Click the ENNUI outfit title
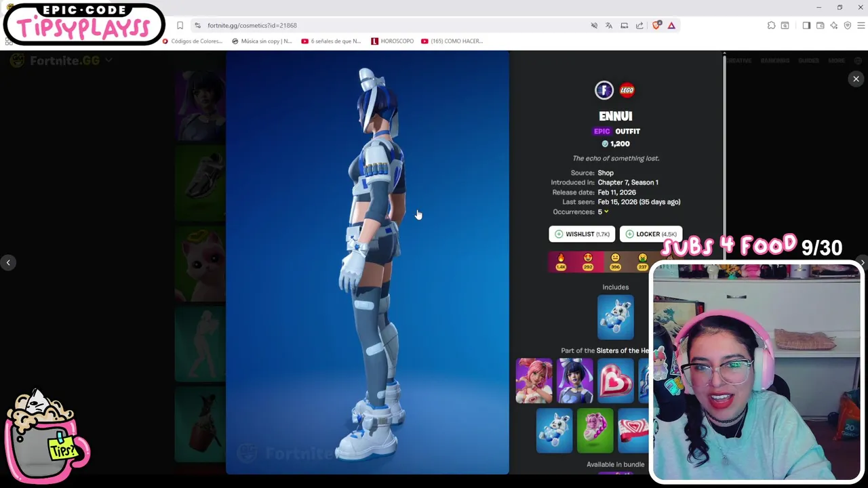Image resolution: width=868 pixels, height=488 pixels. (616, 116)
